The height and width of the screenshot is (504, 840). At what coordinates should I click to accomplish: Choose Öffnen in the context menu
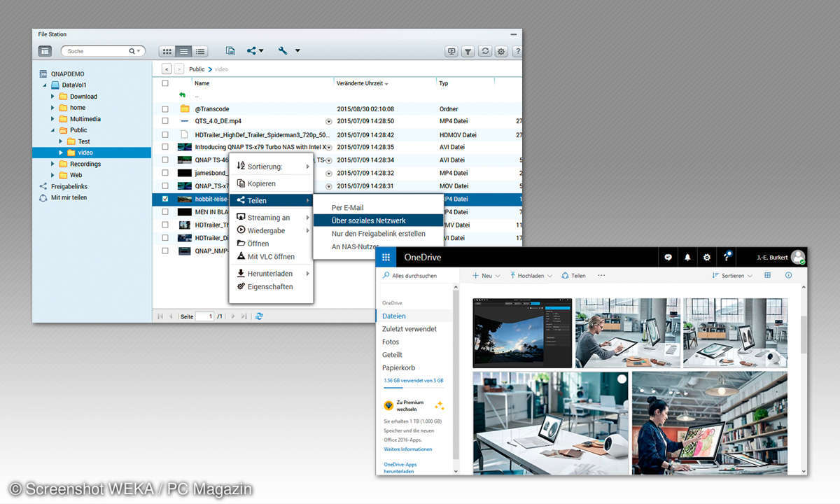(x=271, y=244)
